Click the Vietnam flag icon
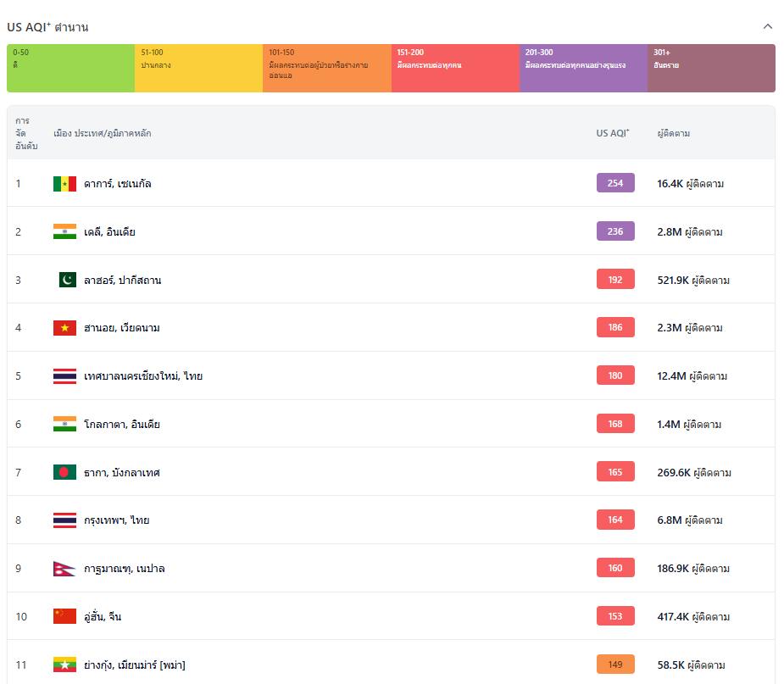The image size is (784, 684). coord(64,328)
